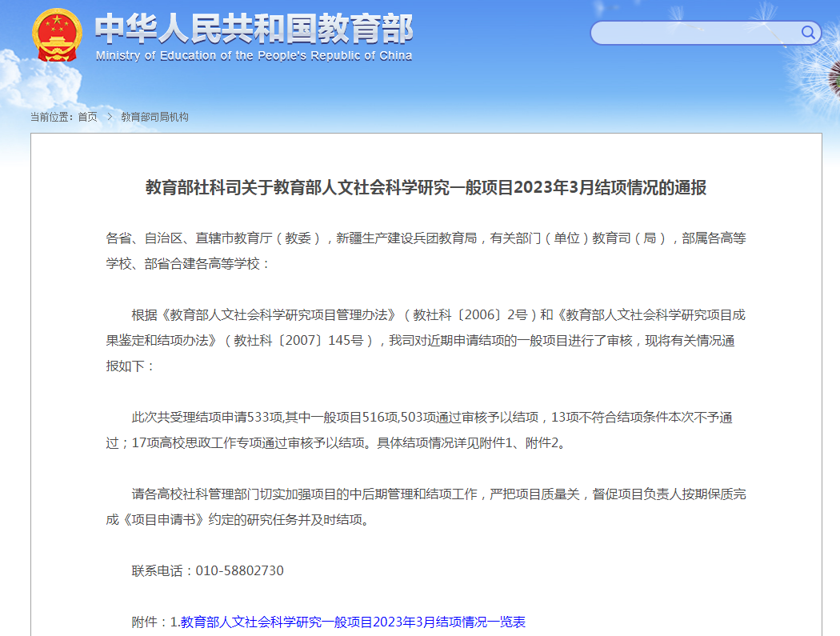
Task: Click the 中华人民共和国教育部 site title
Action: click(x=254, y=29)
